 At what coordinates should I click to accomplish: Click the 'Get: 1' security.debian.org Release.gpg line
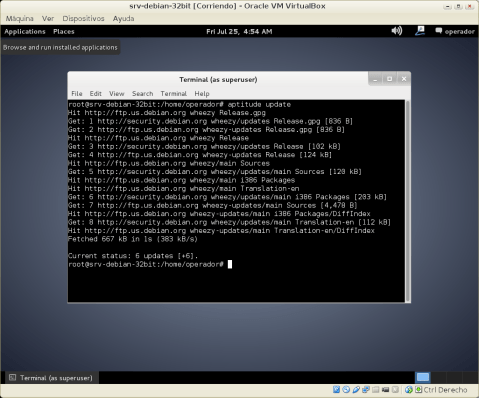click(x=210, y=121)
